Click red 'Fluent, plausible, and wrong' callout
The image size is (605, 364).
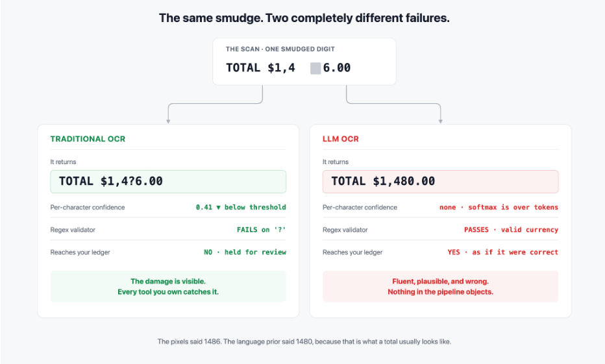pos(441,287)
